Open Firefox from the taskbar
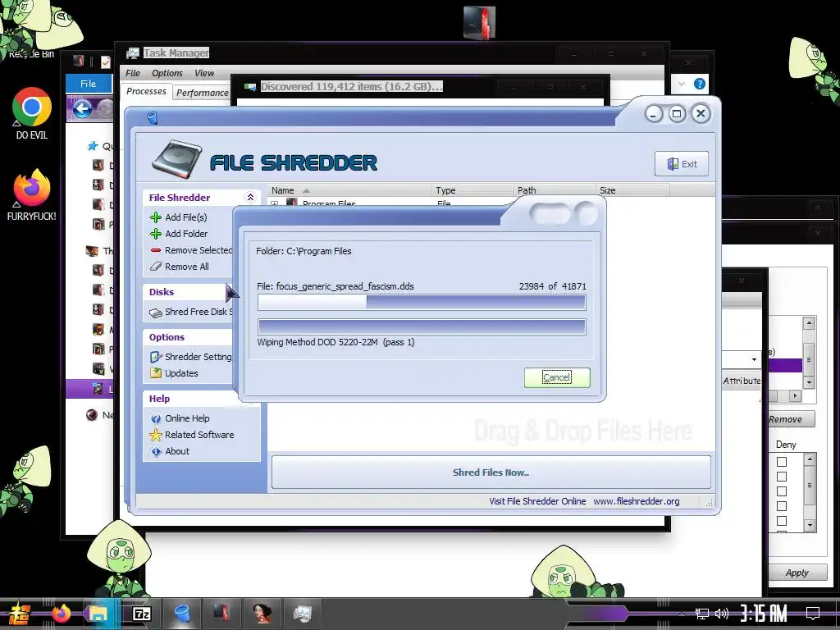Screen dimensions: 840x630 [61, 614]
